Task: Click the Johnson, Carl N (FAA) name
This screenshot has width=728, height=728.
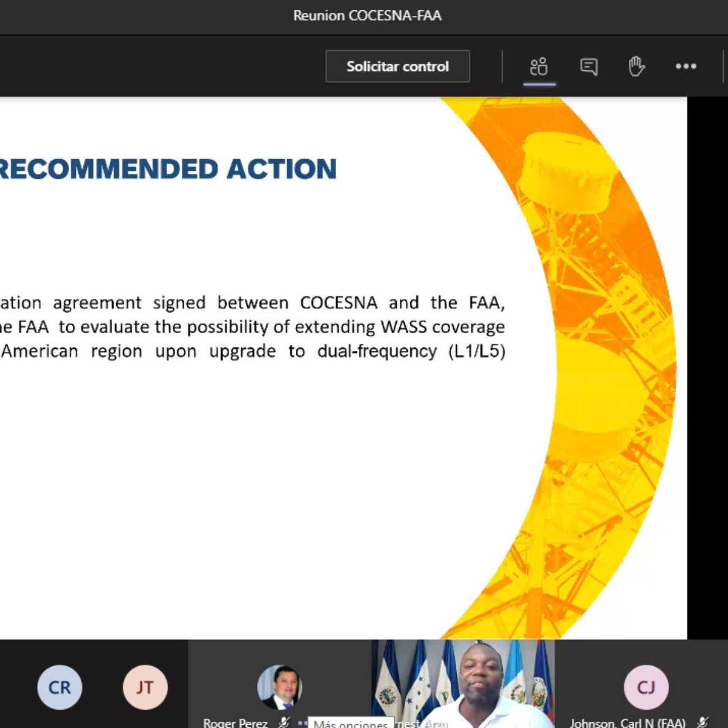Action: (x=628, y=722)
